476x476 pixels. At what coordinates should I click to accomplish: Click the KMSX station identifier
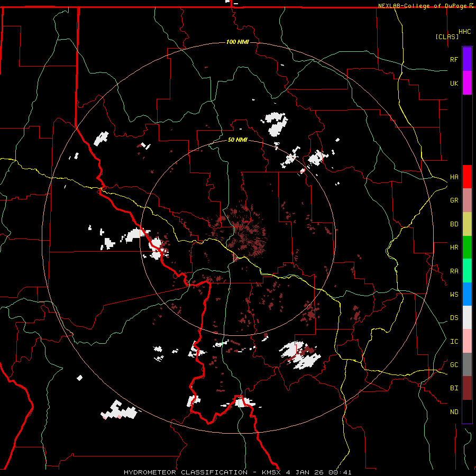[x=271, y=472]
